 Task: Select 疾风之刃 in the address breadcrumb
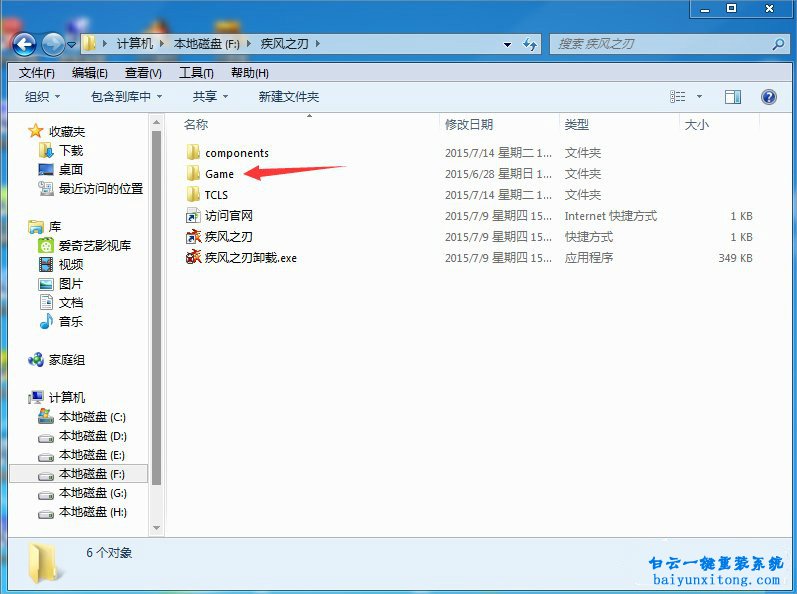click(285, 44)
